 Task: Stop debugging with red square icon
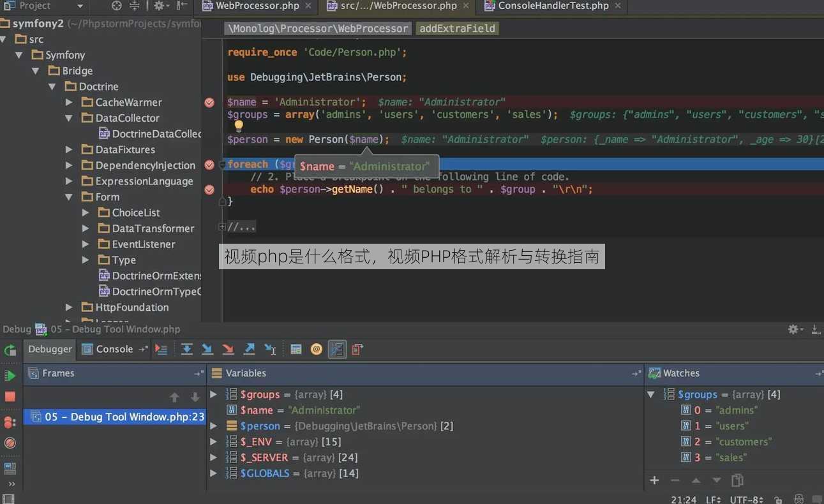coord(10,396)
